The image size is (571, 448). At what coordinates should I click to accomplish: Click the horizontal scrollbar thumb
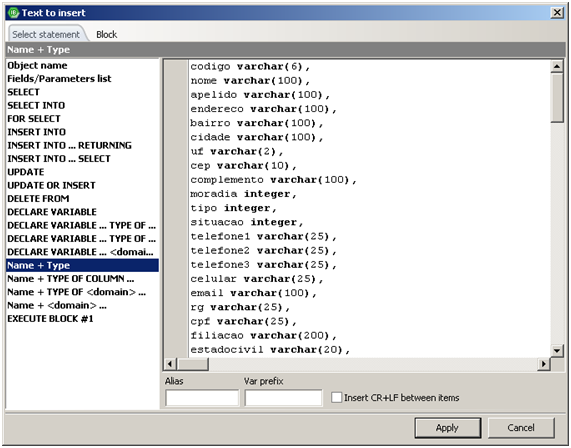[193, 363]
